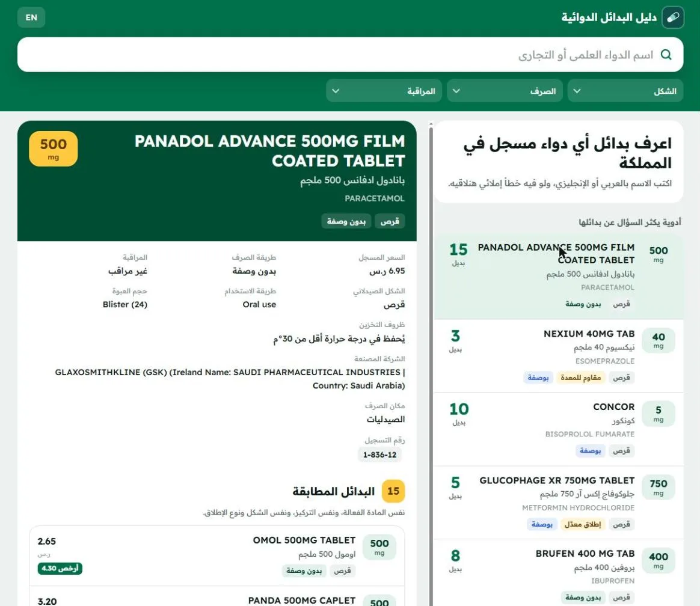Click the 40 mg badge on NEXIUM

659,340
